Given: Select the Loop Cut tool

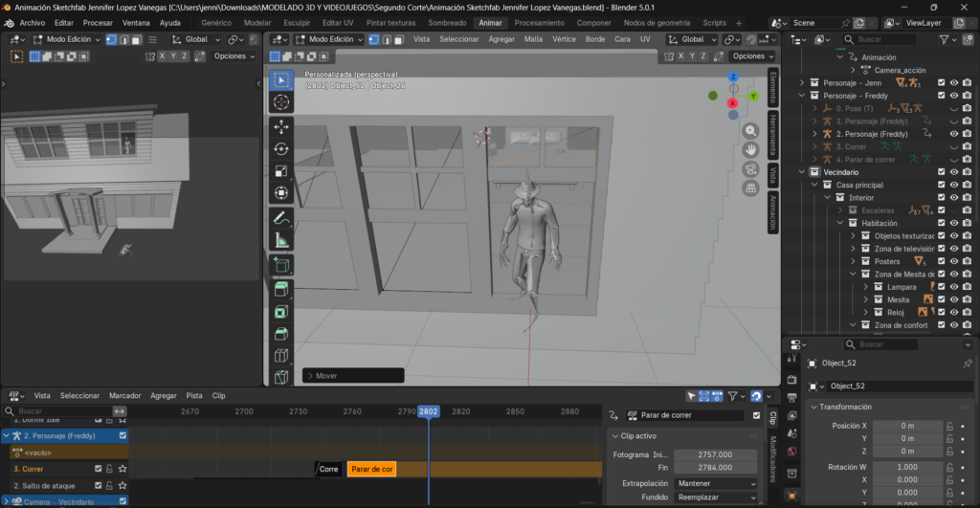Looking at the screenshot, I should click(281, 356).
